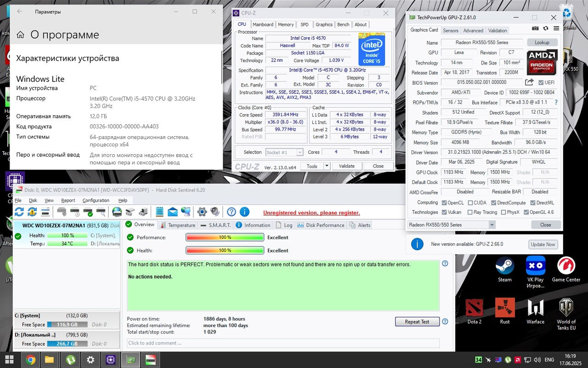
Task: Switch to the S.M.A.R.T. tab
Action: pyautogui.click(x=216, y=225)
